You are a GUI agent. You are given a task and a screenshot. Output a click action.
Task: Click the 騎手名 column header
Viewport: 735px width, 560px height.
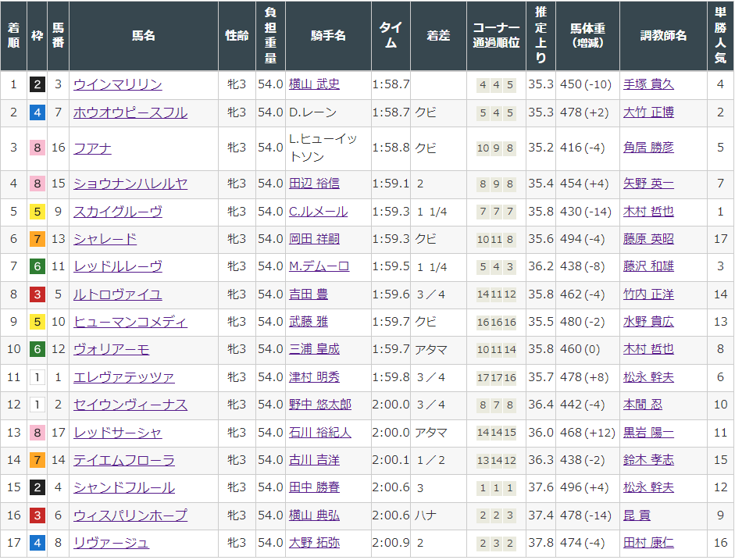tap(328, 36)
